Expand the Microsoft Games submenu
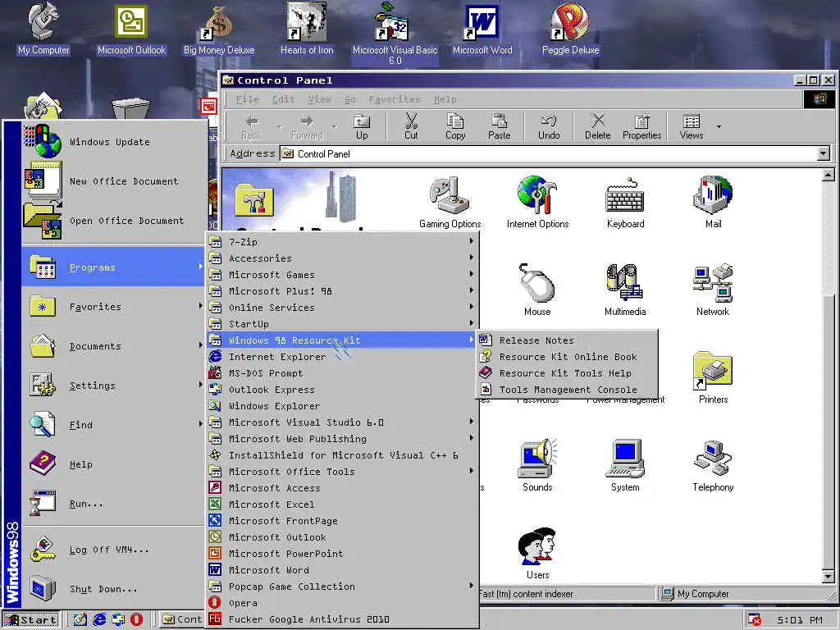This screenshot has height=630, width=840. [x=342, y=275]
